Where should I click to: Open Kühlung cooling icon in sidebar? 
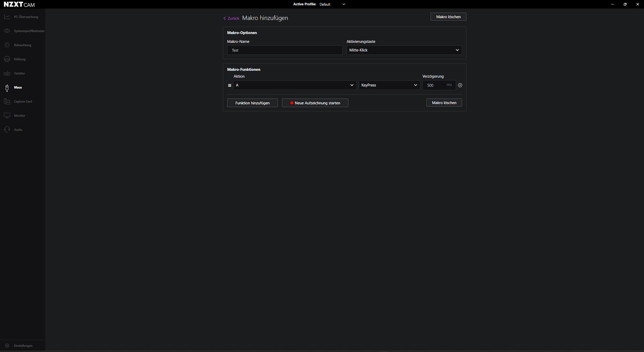[7, 59]
